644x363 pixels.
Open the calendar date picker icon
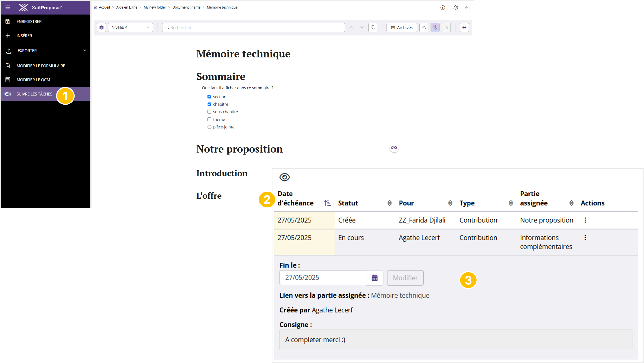374,278
